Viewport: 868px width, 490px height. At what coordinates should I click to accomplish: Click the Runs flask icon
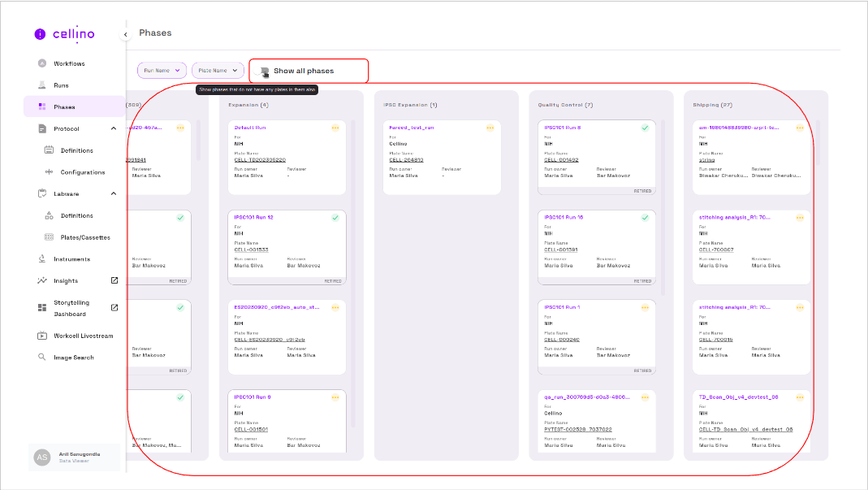(42, 85)
